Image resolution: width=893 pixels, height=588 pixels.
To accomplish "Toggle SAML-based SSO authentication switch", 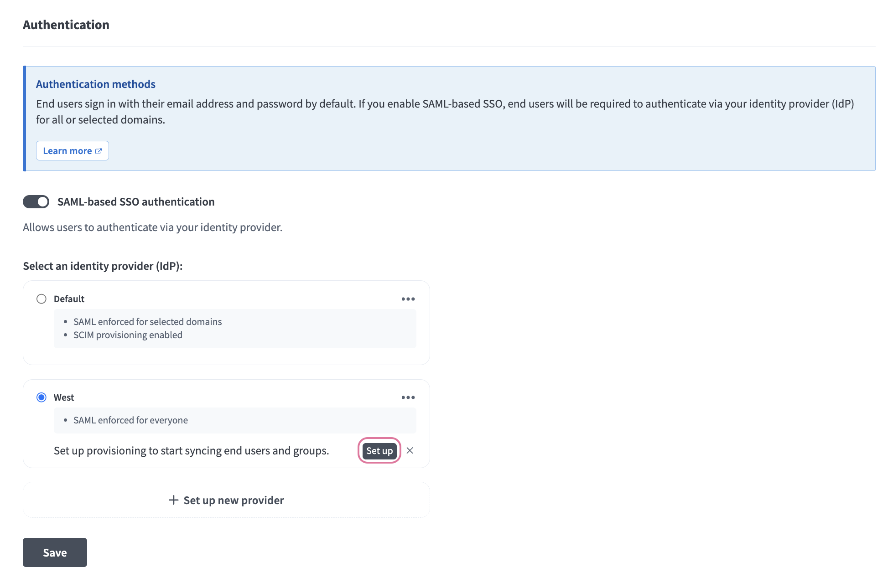I will coord(36,202).
